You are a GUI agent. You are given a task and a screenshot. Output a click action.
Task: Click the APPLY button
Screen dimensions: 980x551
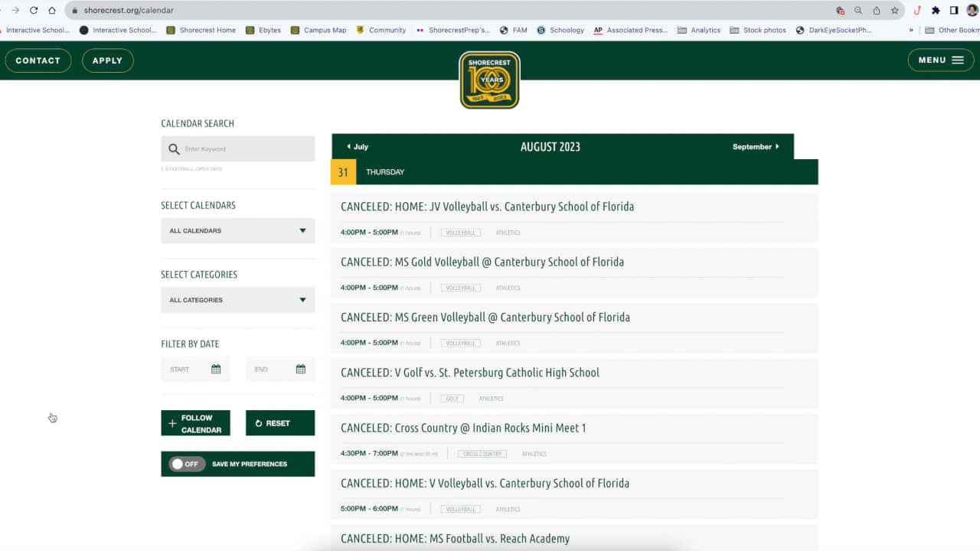click(x=107, y=60)
